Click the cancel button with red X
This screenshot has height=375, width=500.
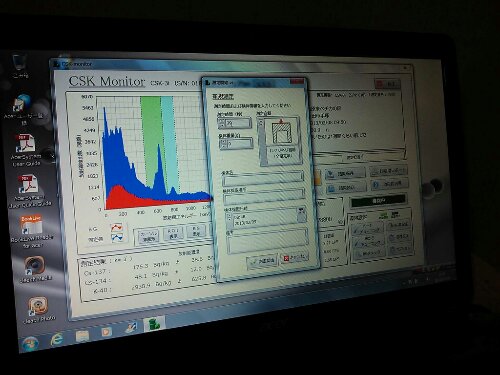[294, 257]
